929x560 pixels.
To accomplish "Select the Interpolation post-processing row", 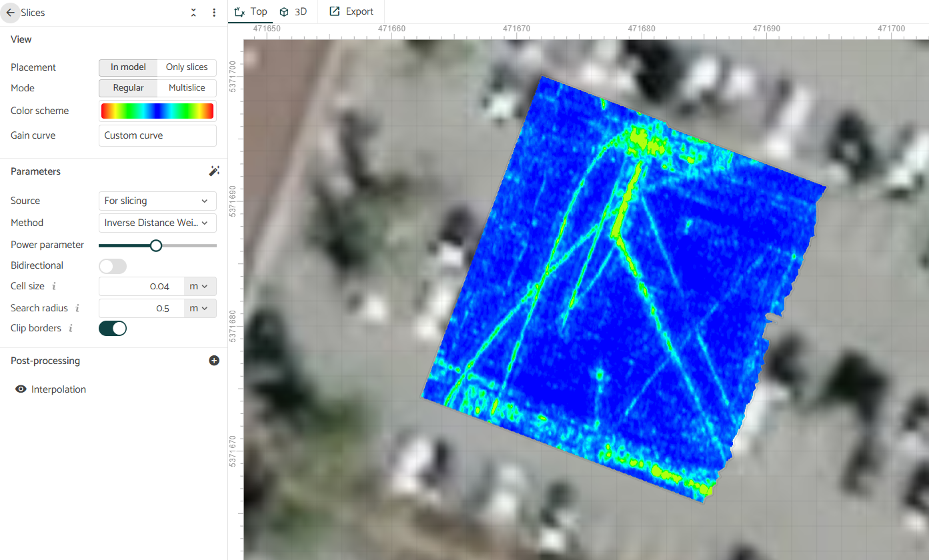I will point(113,389).
